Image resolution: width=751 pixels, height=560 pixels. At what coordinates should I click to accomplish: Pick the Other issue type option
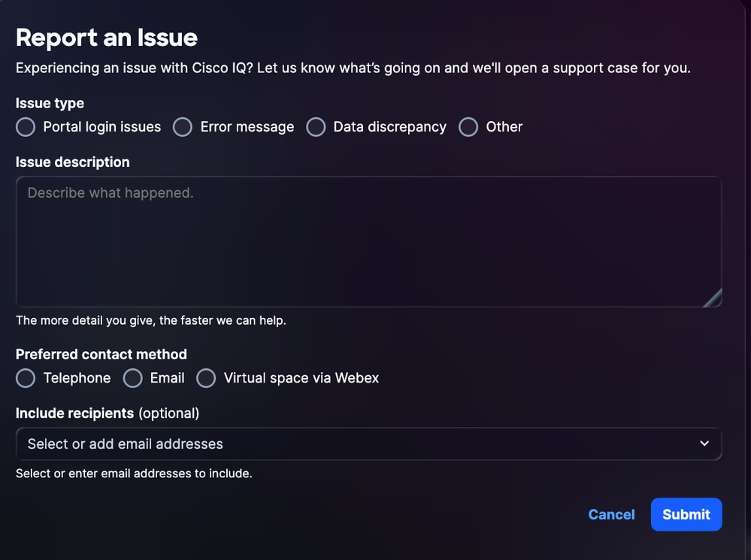(468, 127)
